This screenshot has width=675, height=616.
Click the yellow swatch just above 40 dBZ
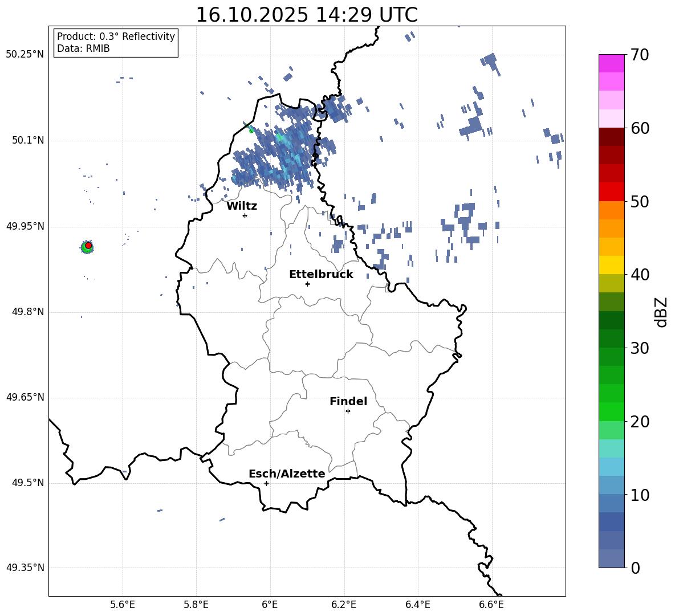coord(612,266)
